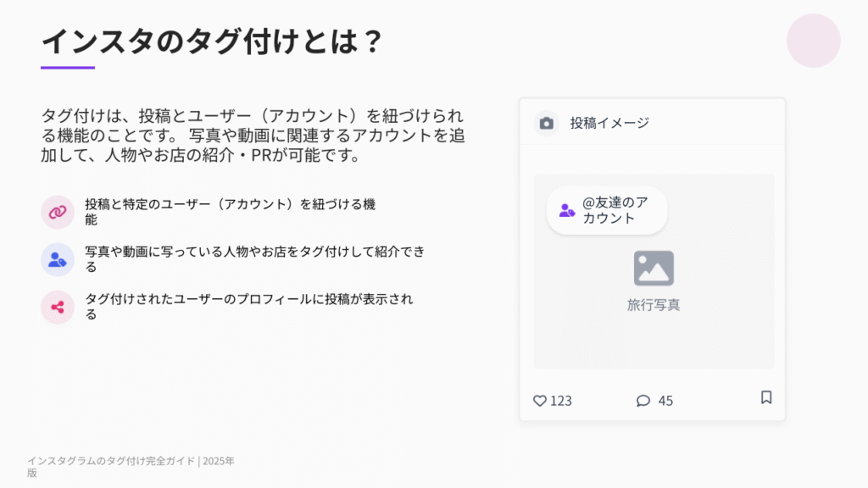Click the 投稿イメージ header label
Screen dimensions: 868x488
point(609,124)
